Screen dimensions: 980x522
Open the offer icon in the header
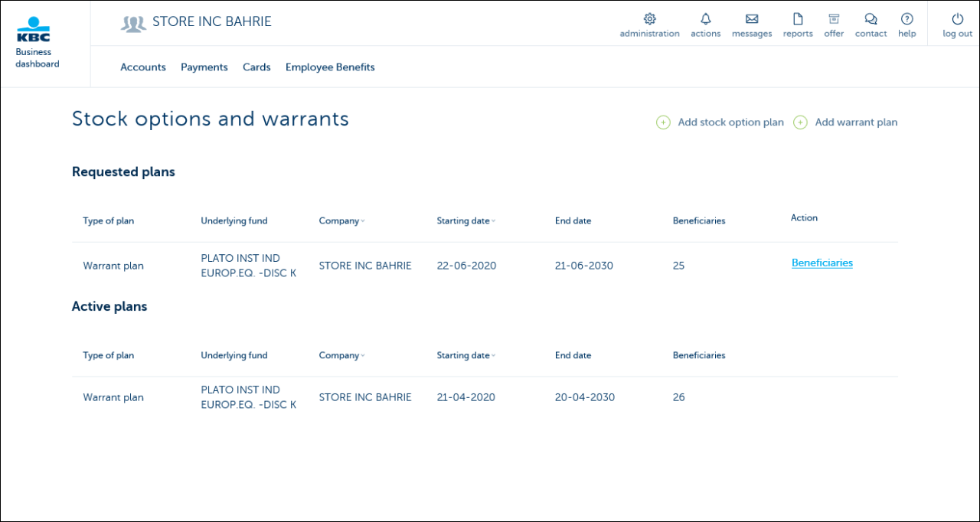click(x=834, y=18)
